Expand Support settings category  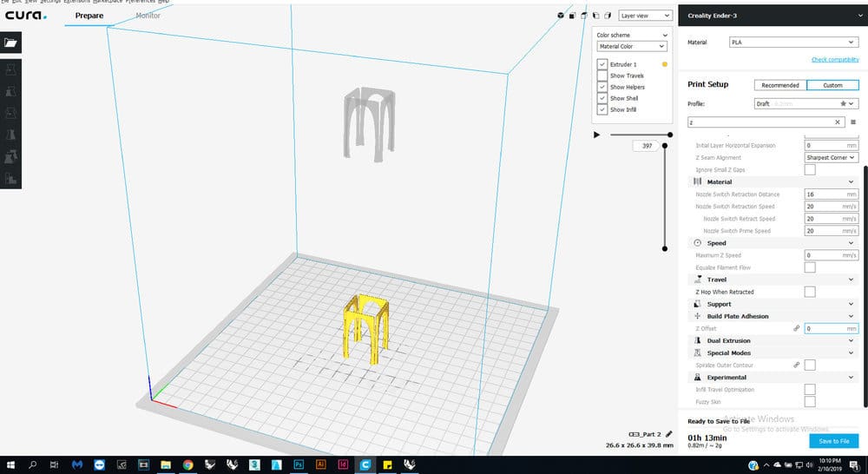pos(773,304)
